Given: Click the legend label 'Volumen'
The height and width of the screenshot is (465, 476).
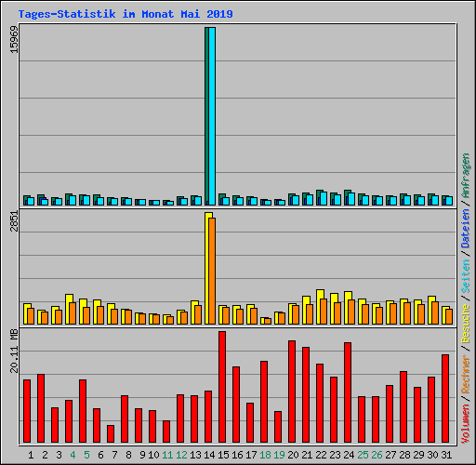Looking at the screenshot, I should [466, 423].
